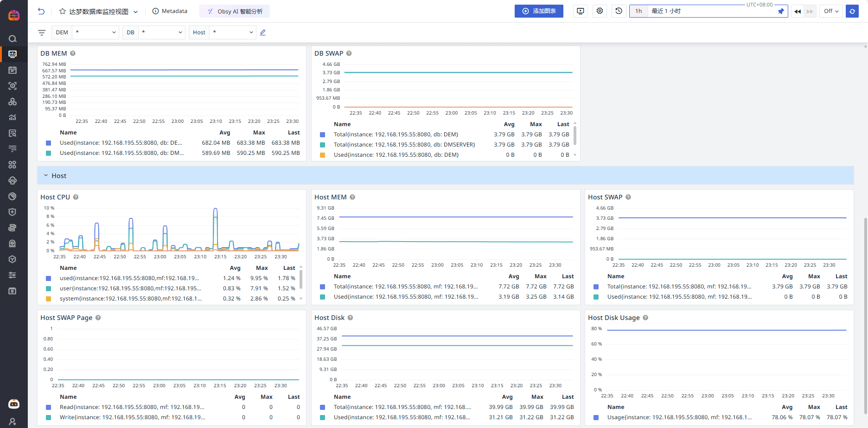Toggle Host SWAP Page Read series swatch

tap(48, 407)
